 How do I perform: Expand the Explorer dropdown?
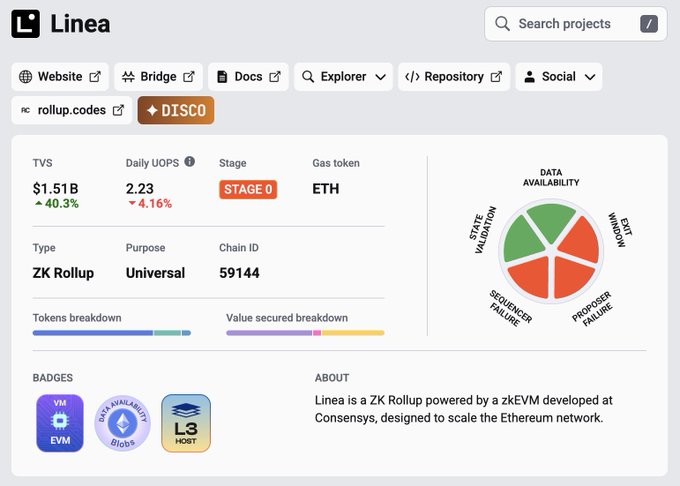pyautogui.click(x=343, y=77)
